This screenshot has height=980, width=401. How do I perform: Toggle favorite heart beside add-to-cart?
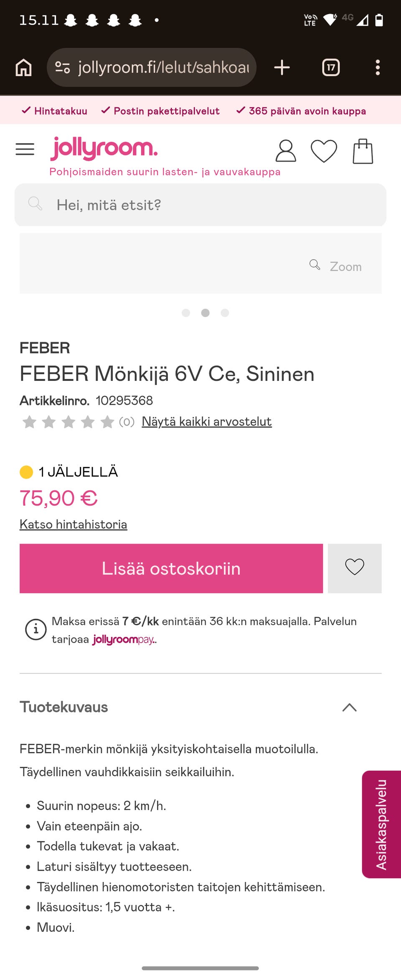pyautogui.click(x=355, y=568)
